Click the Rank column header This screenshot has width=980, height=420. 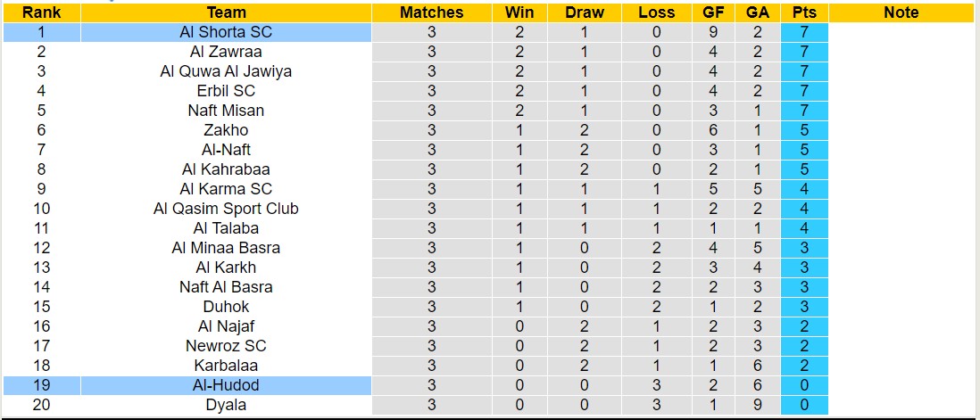pyautogui.click(x=41, y=12)
